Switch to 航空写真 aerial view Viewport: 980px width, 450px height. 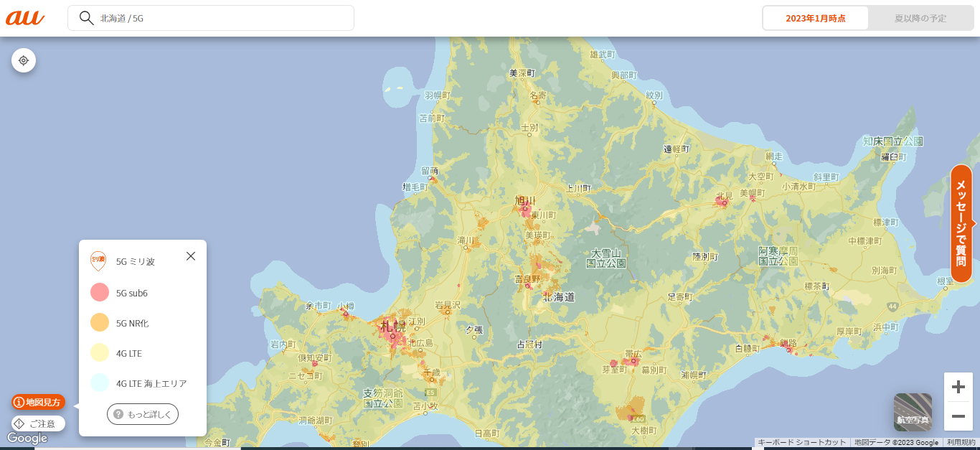coord(913,412)
